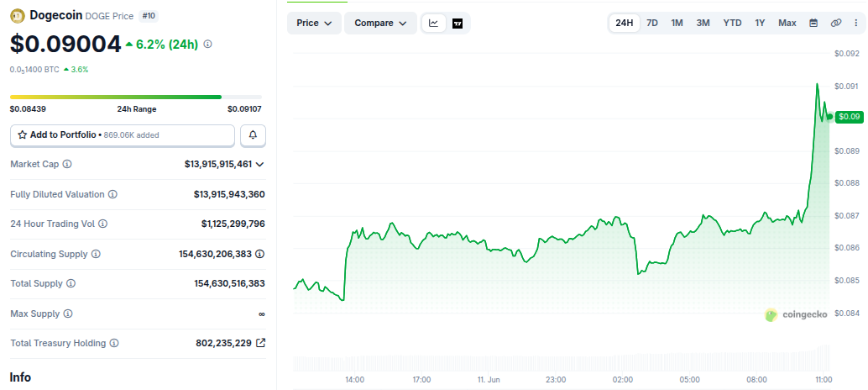Image resolution: width=868 pixels, height=390 pixels.
Task: Click the $0.08439 range low value
Action: [28, 109]
